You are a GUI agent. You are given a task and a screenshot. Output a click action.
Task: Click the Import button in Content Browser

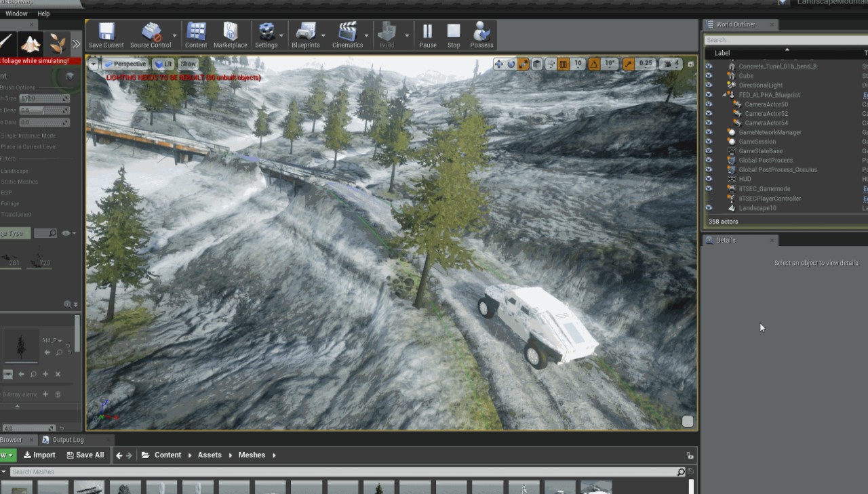tap(39, 455)
